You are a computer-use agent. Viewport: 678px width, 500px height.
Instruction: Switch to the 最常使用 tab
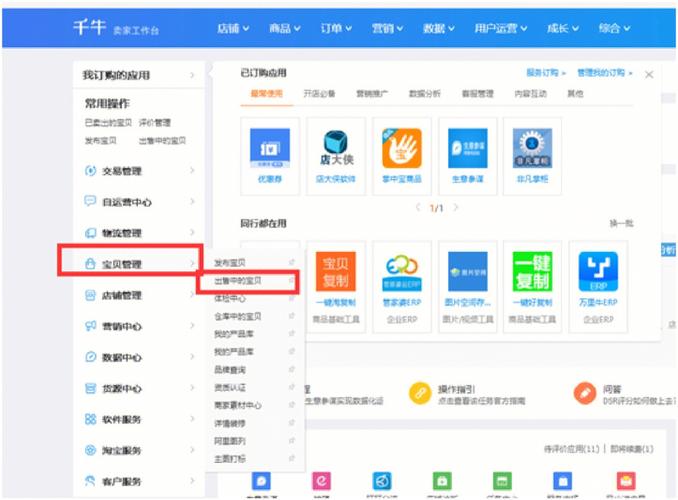pyautogui.click(x=267, y=93)
